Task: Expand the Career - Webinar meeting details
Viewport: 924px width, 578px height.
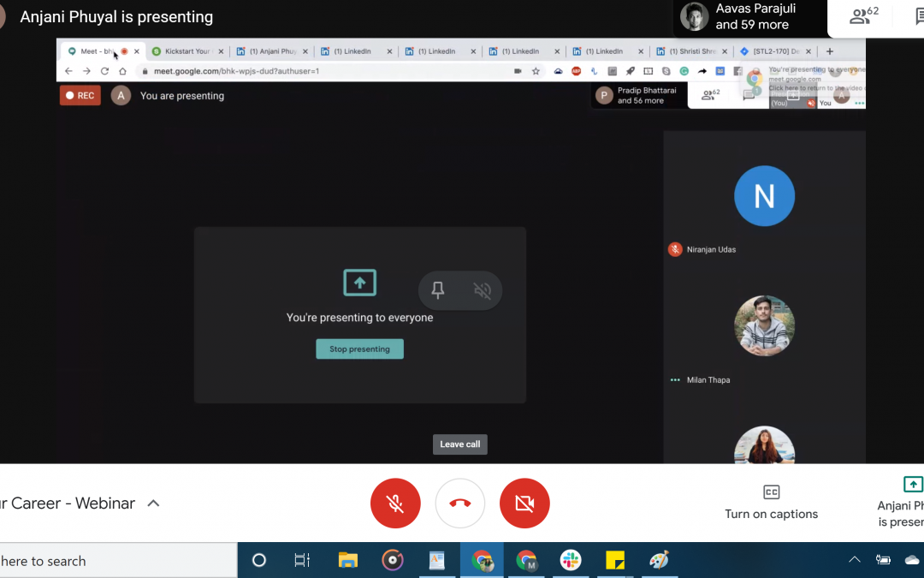Action: [153, 504]
